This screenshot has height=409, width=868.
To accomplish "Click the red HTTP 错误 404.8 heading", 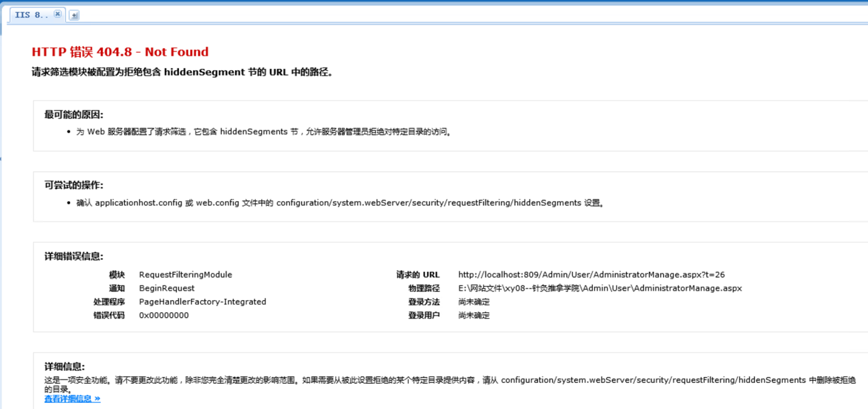I will [x=120, y=52].
